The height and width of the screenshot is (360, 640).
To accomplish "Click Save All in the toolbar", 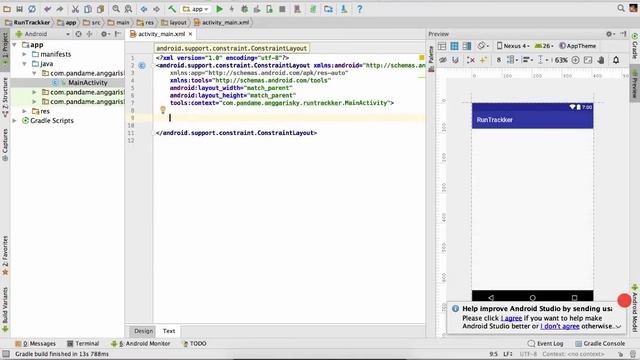I will click(19, 9).
